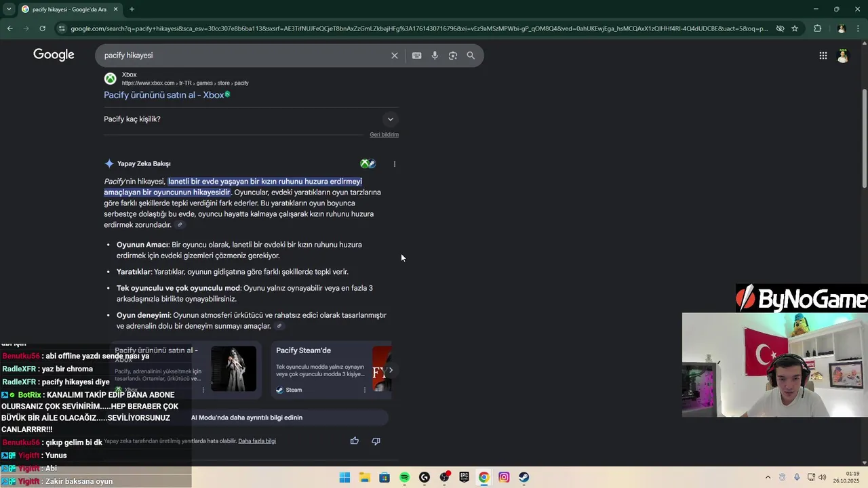Click the Chrome address bar URL
Screen dimensions: 868x488
click(418, 28)
